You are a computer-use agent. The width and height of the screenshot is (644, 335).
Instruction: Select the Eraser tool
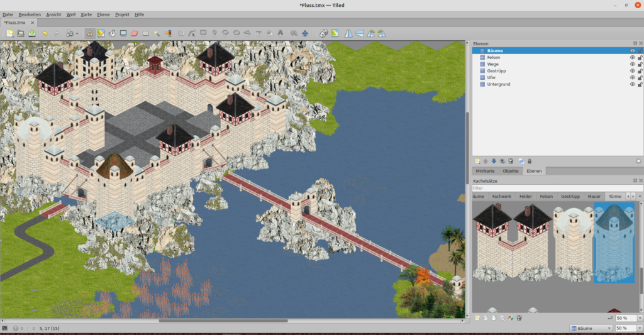tap(134, 33)
